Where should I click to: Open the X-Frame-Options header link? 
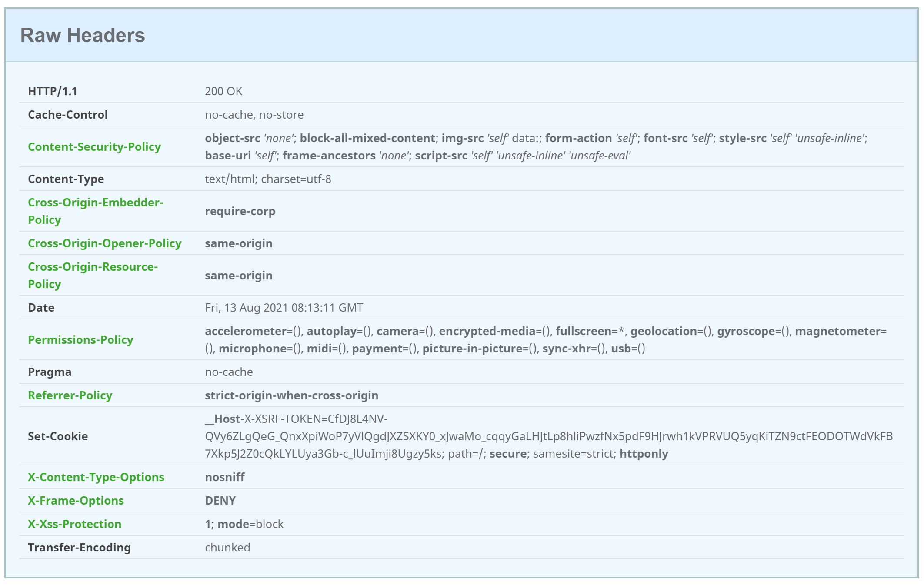[x=76, y=501]
